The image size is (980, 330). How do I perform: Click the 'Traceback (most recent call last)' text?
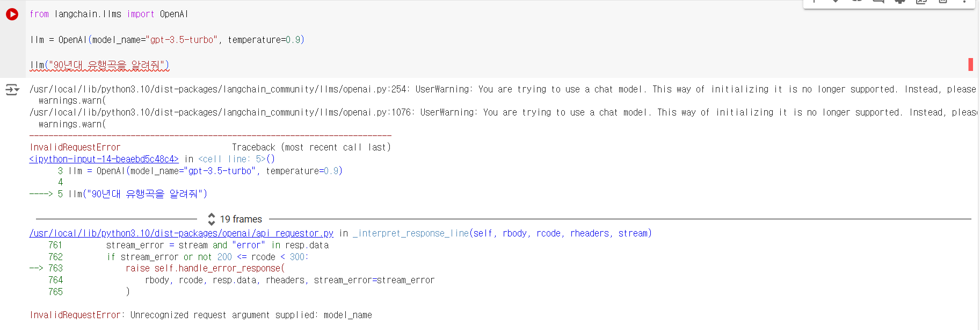[311, 147]
